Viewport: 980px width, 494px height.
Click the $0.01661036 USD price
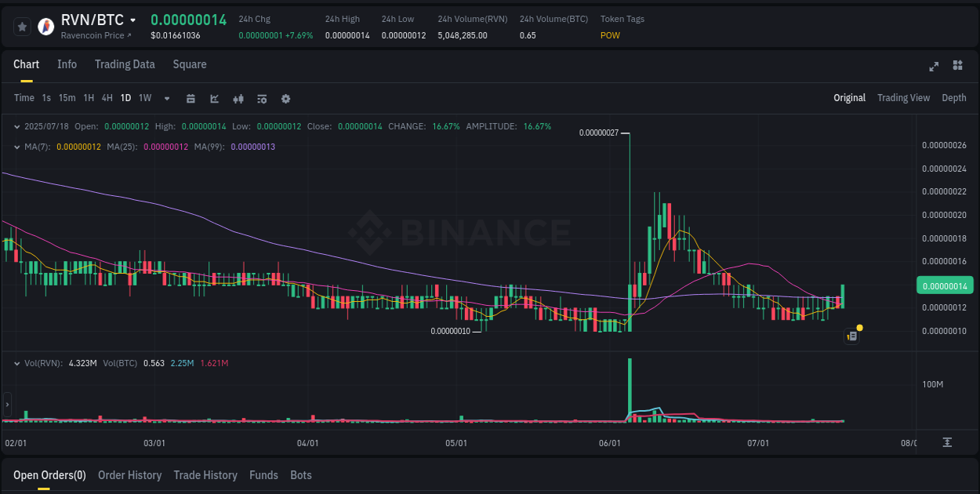point(175,35)
